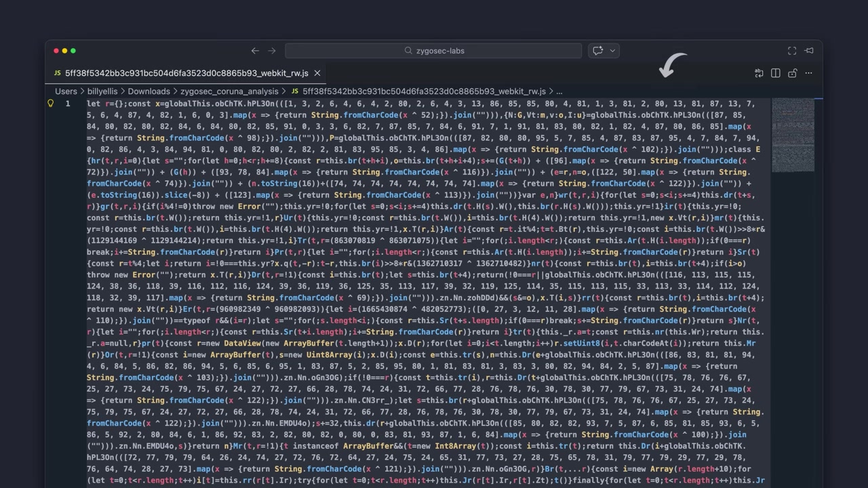
Task: Go back with the left navigation arrow
Action: (x=255, y=51)
